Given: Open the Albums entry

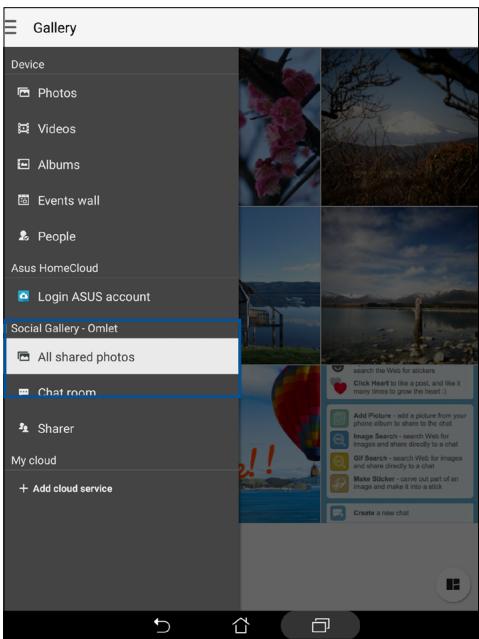Looking at the screenshot, I should pyautogui.click(x=121, y=165).
